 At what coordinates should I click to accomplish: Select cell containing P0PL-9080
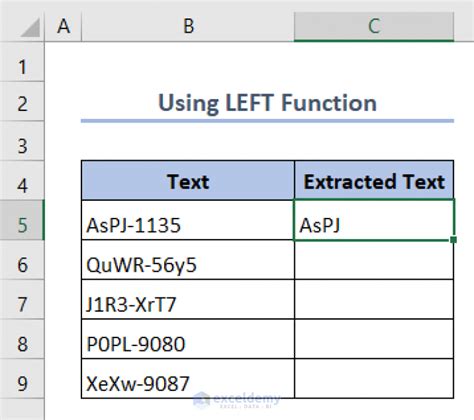coord(188,339)
